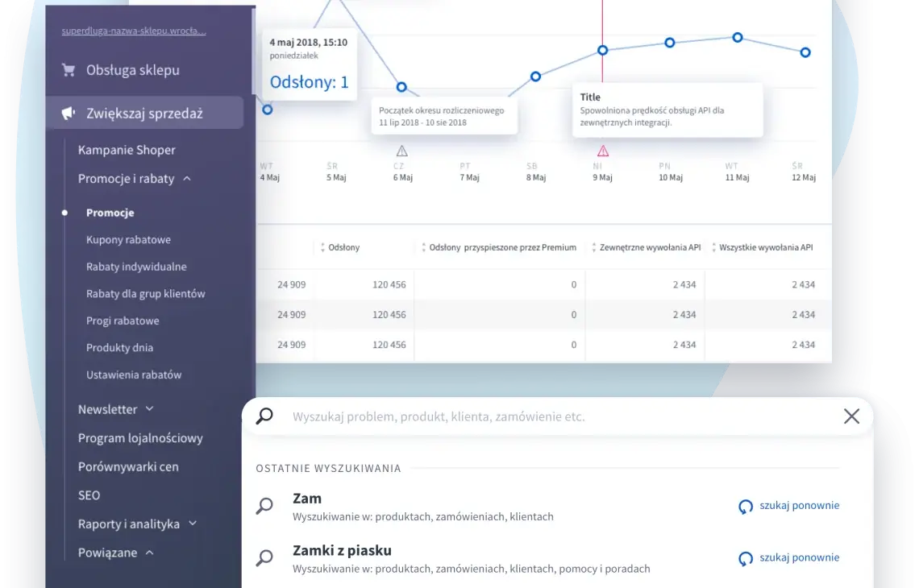
Task: Sort by the Odsłony column arrows
Action: [322, 248]
